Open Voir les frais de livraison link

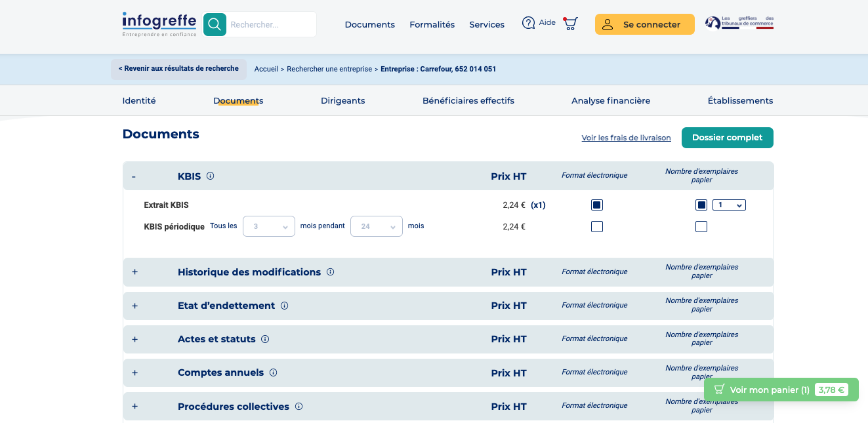[x=627, y=138]
